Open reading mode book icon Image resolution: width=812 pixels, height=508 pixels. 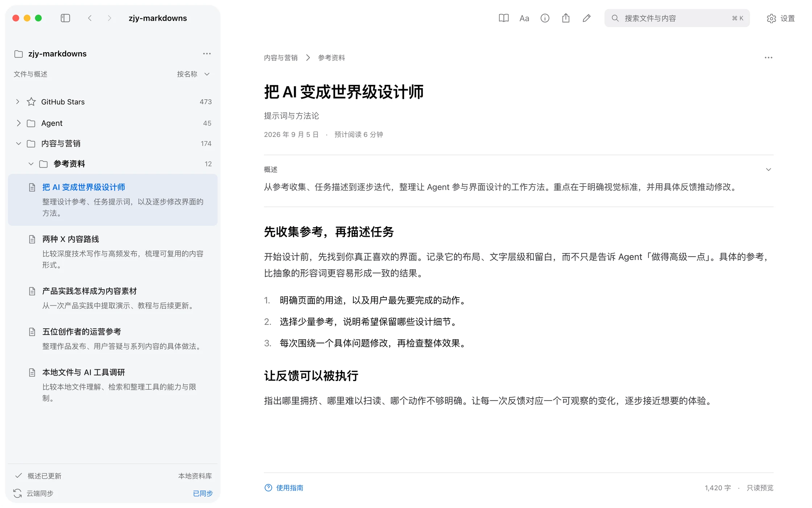click(504, 18)
